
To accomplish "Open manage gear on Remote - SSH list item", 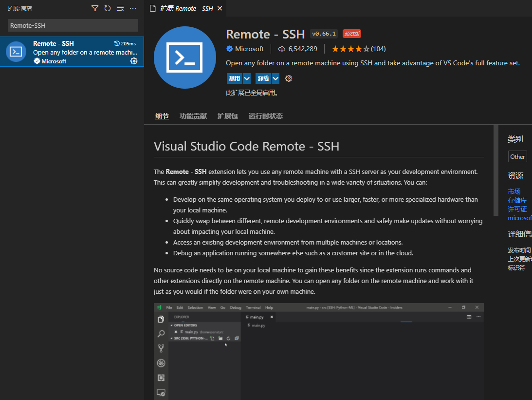I will point(134,61).
